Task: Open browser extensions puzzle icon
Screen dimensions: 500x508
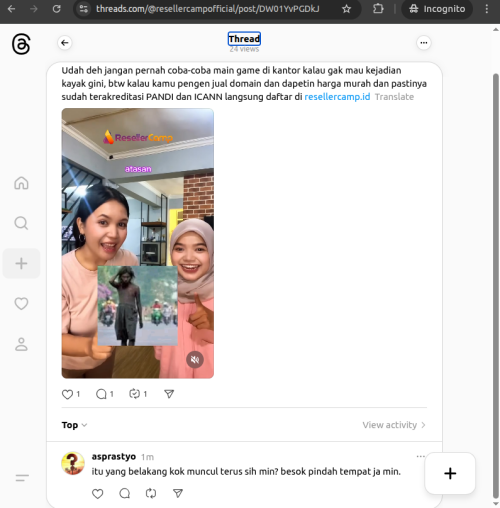Action: [378, 9]
